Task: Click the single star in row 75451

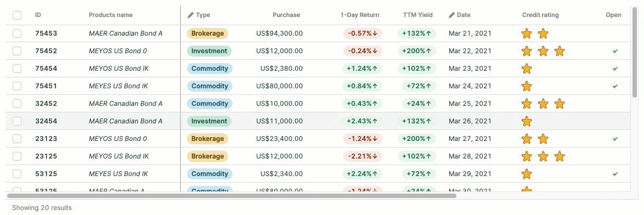Action: coord(527,86)
